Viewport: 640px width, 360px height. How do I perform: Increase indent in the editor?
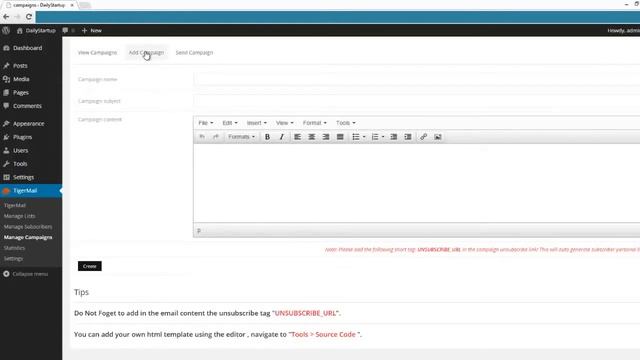click(408, 137)
